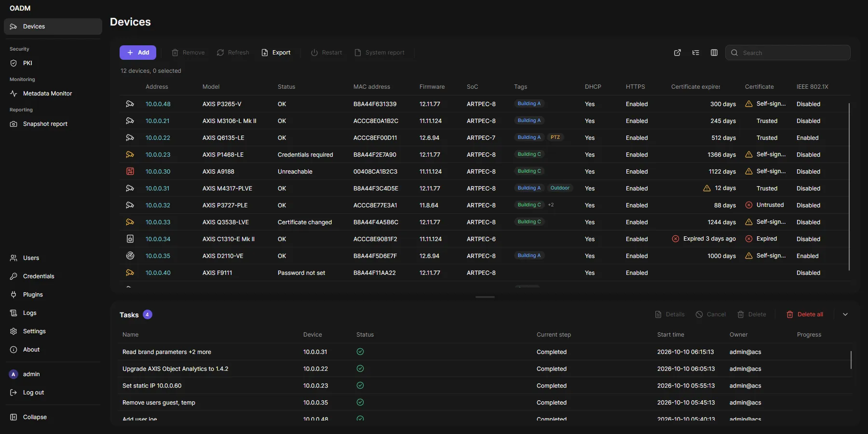
Task: Click the Add device button
Action: (x=138, y=53)
